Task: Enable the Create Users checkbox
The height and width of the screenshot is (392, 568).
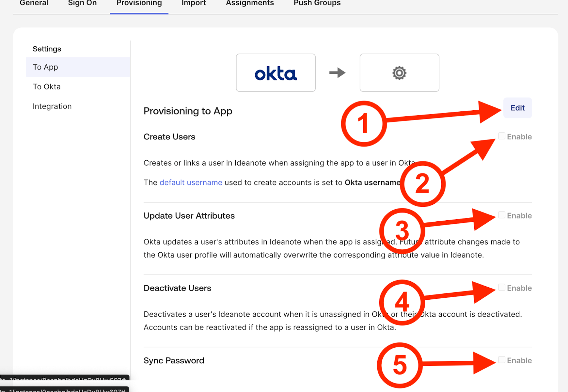Action: click(502, 136)
